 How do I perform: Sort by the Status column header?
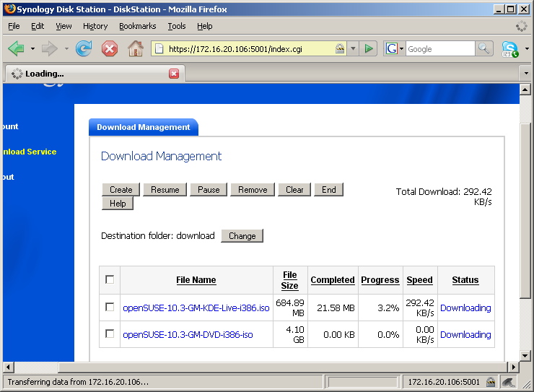(465, 280)
